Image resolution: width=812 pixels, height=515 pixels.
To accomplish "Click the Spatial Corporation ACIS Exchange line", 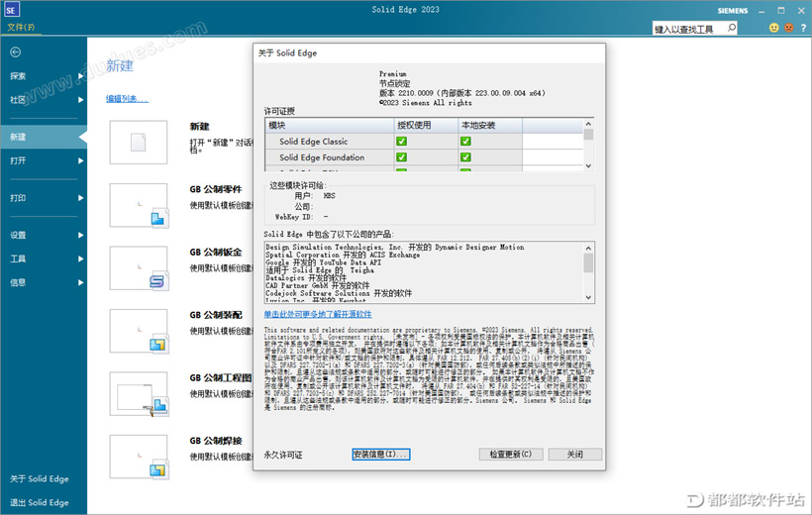I will click(343, 255).
